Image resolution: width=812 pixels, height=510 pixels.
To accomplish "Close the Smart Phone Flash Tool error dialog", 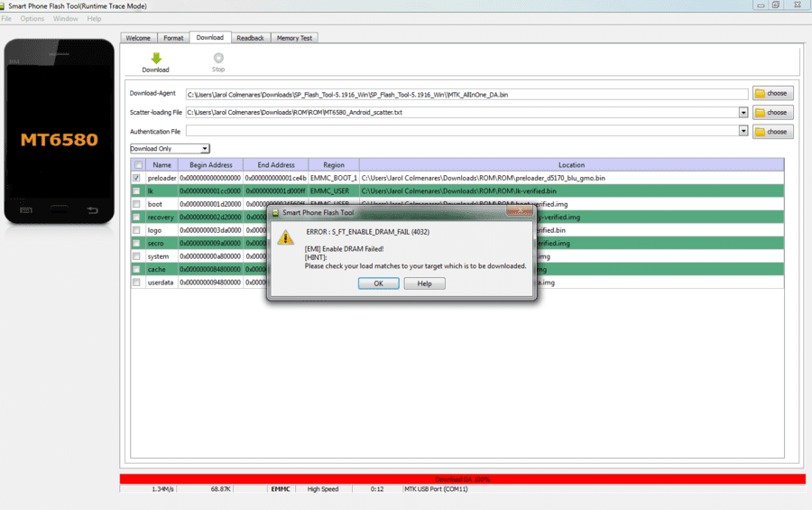I will point(520,210).
